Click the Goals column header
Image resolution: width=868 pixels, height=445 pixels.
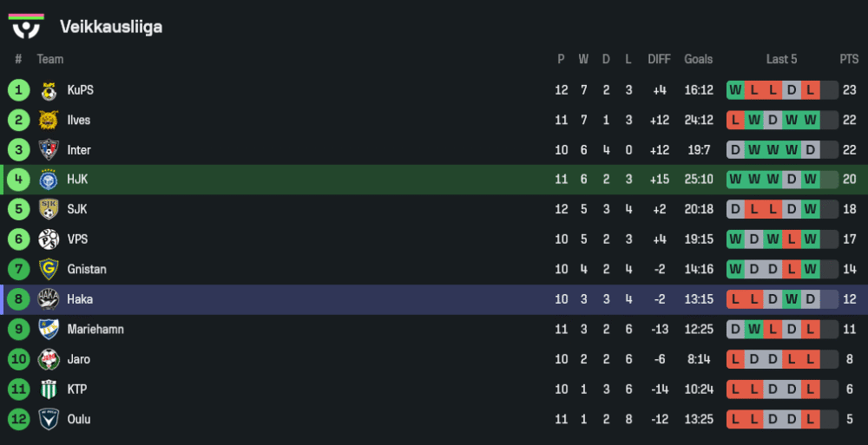click(x=698, y=60)
